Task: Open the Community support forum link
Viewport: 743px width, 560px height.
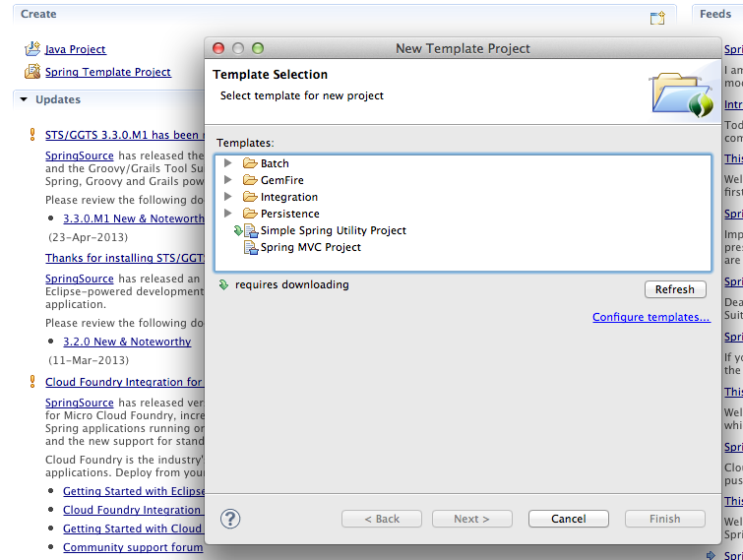Action: 133,547
